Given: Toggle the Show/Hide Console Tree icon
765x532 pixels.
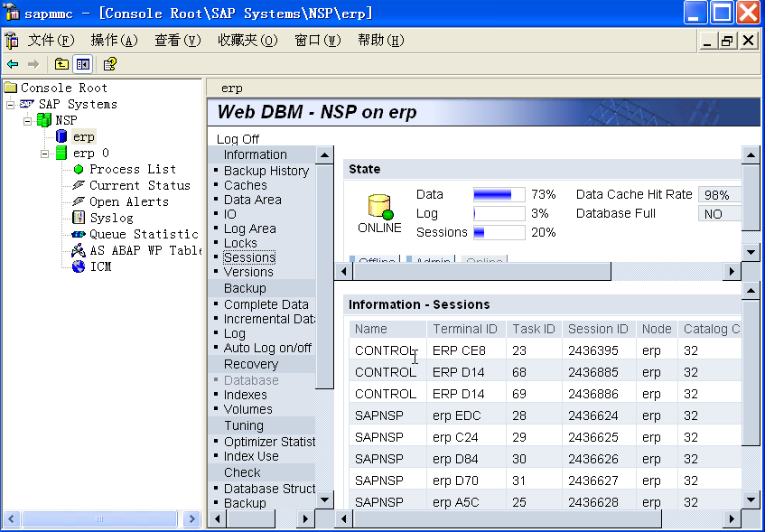Looking at the screenshot, I should tap(82, 64).
